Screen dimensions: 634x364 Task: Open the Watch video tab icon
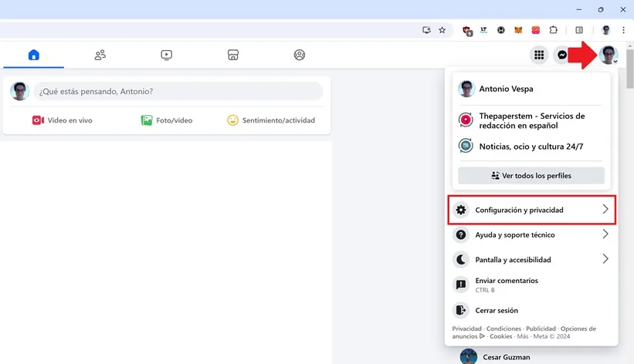pyautogui.click(x=166, y=55)
